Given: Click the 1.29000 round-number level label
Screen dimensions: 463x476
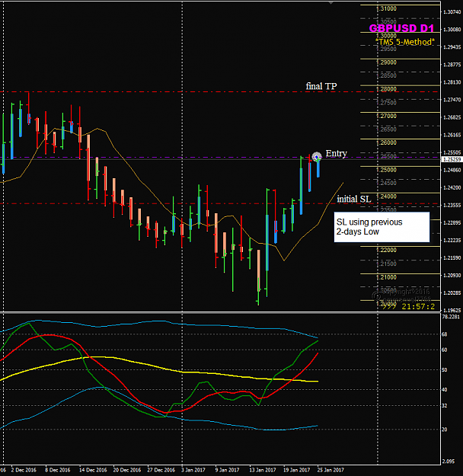Looking at the screenshot, I should tap(387, 62).
